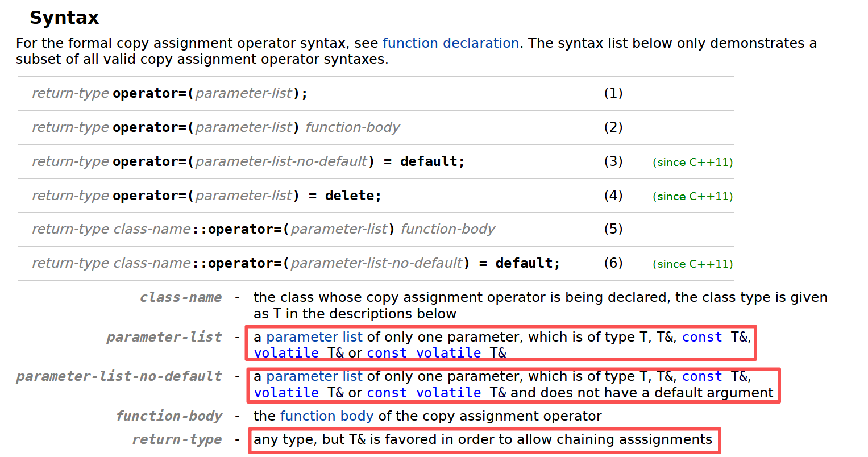Click first 'const' link in the parameter-list description
Image resolution: width=868 pixels, height=457 pixels.
tap(701, 337)
